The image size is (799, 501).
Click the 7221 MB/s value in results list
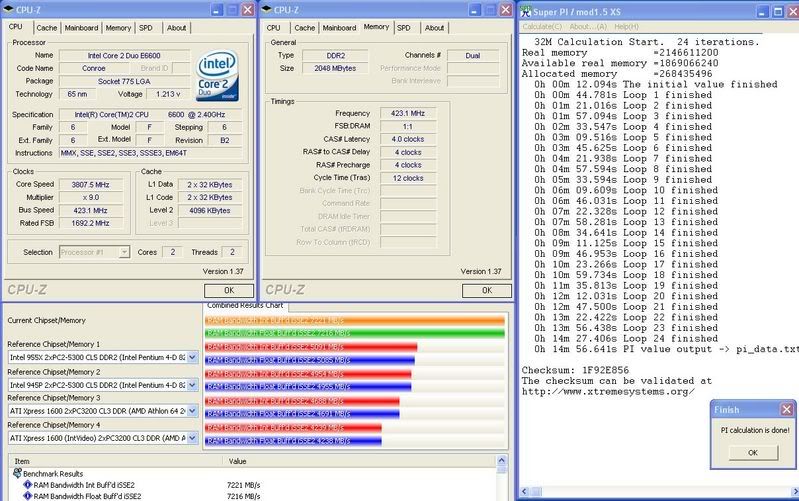point(244,485)
